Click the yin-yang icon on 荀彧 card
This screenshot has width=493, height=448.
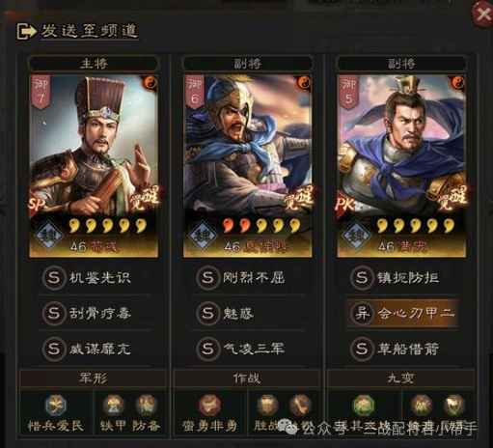click(x=149, y=83)
